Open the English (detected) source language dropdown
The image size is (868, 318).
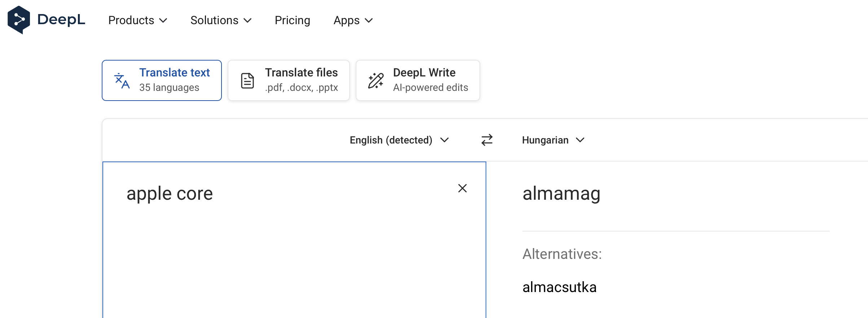click(399, 140)
